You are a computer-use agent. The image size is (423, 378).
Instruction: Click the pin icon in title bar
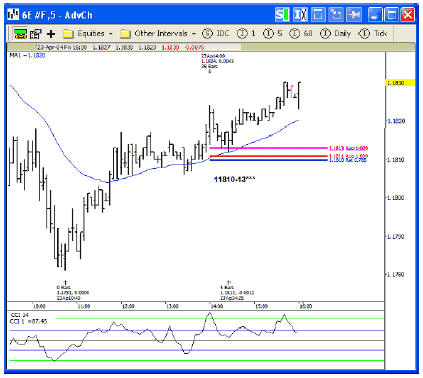tap(354, 15)
